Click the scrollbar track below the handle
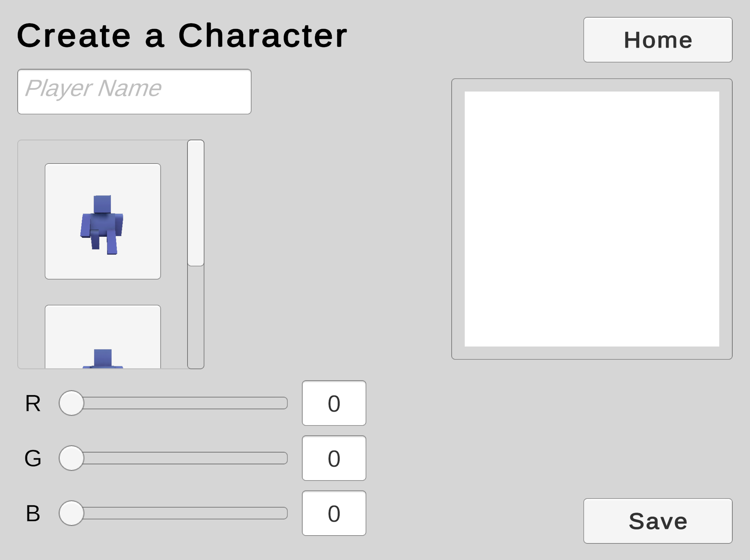The width and height of the screenshot is (750, 560). click(196, 317)
